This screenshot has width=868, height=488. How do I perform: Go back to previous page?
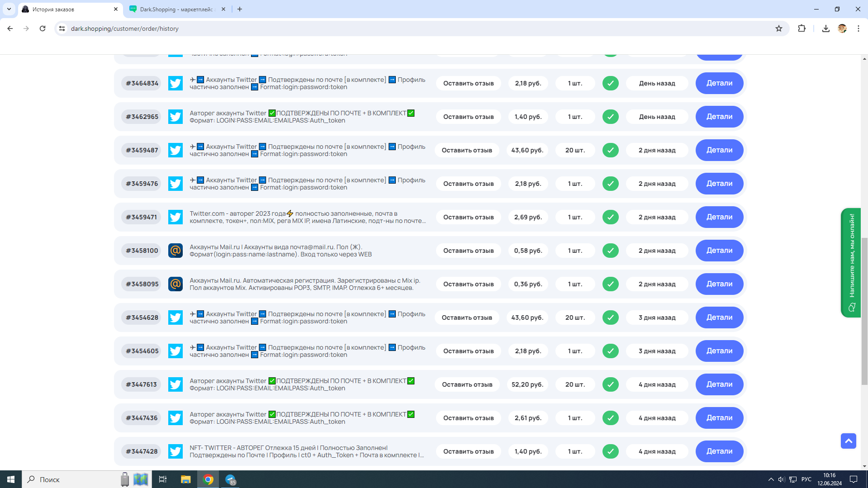click(x=10, y=28)
